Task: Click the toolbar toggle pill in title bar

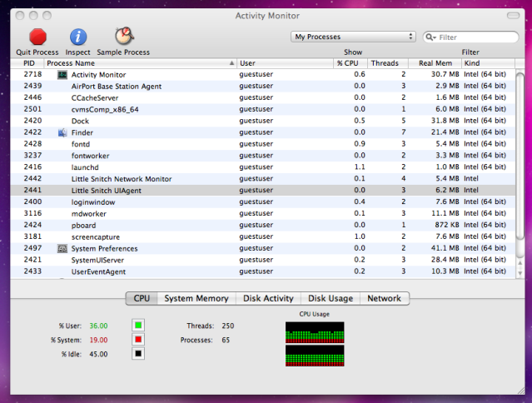Action: 513,16
